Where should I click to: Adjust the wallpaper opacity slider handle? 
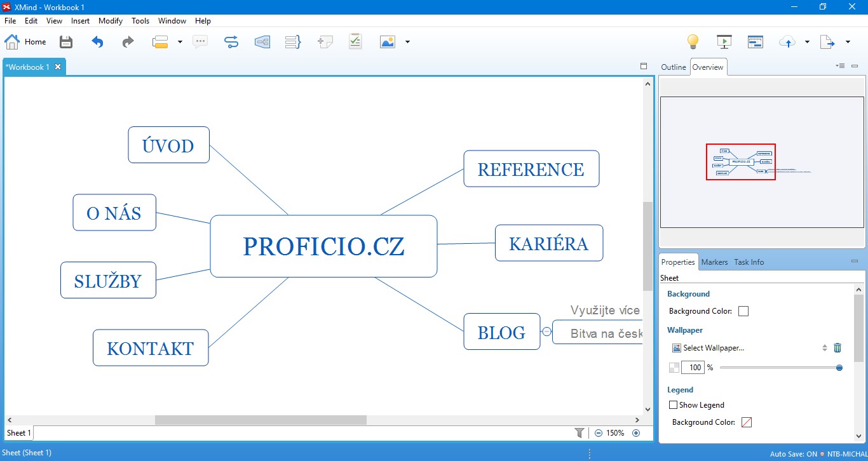(x=839, y=368)
